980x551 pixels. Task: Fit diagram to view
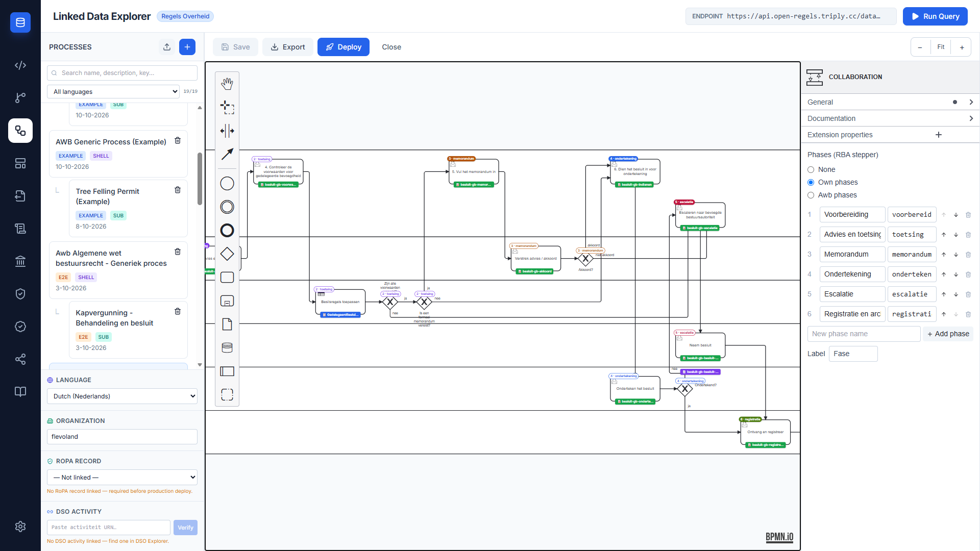[941, 47]
